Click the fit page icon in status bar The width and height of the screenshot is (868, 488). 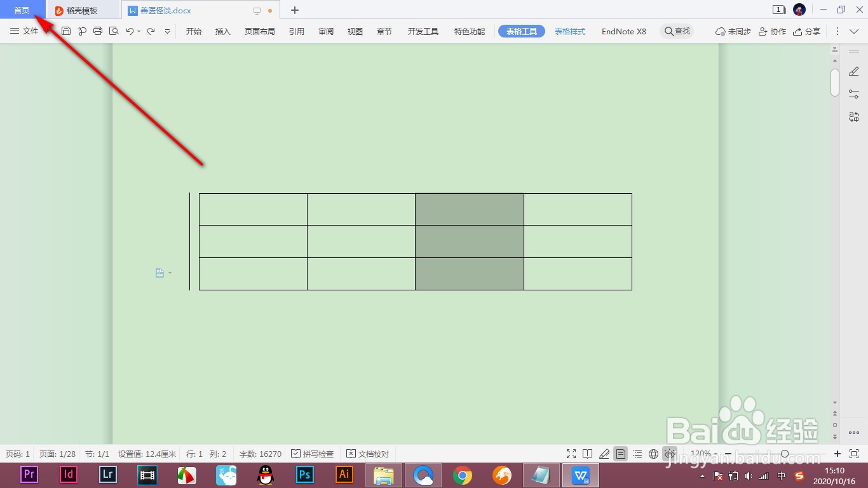(x=854, y=454)
